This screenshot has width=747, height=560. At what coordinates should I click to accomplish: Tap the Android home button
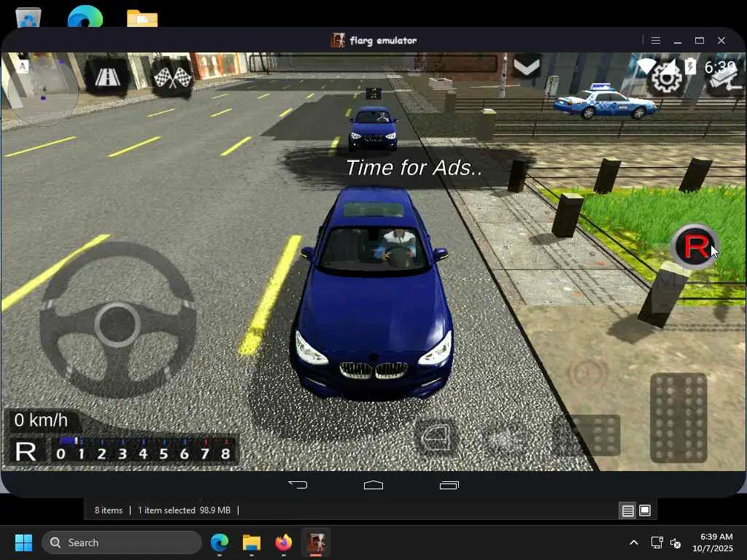373,485
